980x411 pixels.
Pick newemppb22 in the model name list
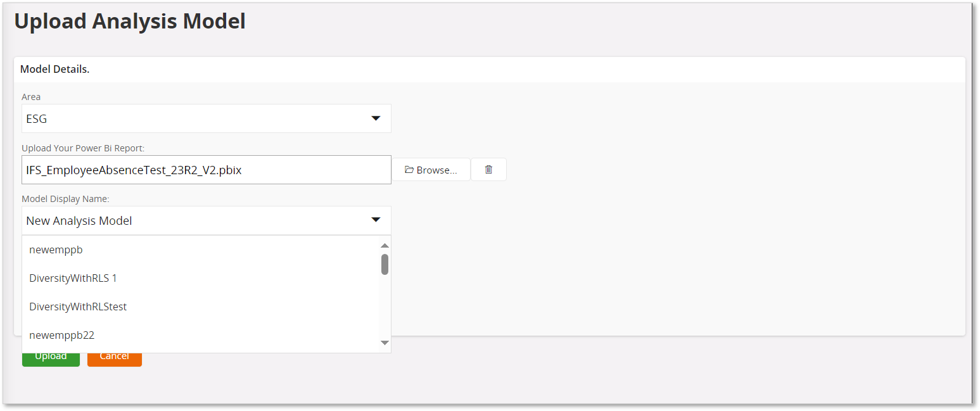(x=61, y=335)
